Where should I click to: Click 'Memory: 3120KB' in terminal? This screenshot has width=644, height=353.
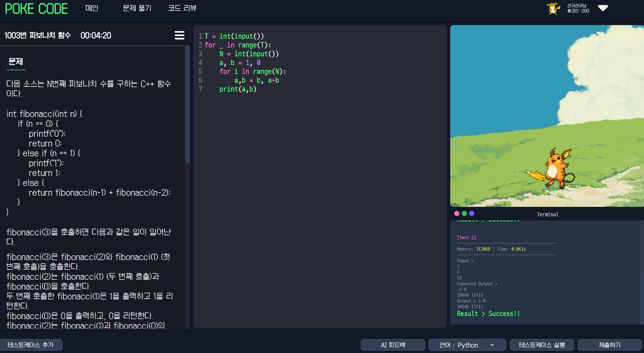click(473, 249)
